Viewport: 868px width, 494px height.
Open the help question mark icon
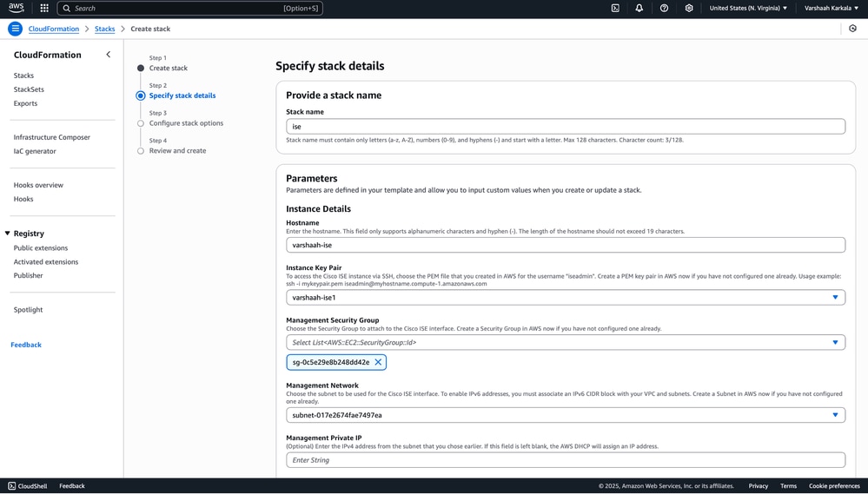coord(665,9)
